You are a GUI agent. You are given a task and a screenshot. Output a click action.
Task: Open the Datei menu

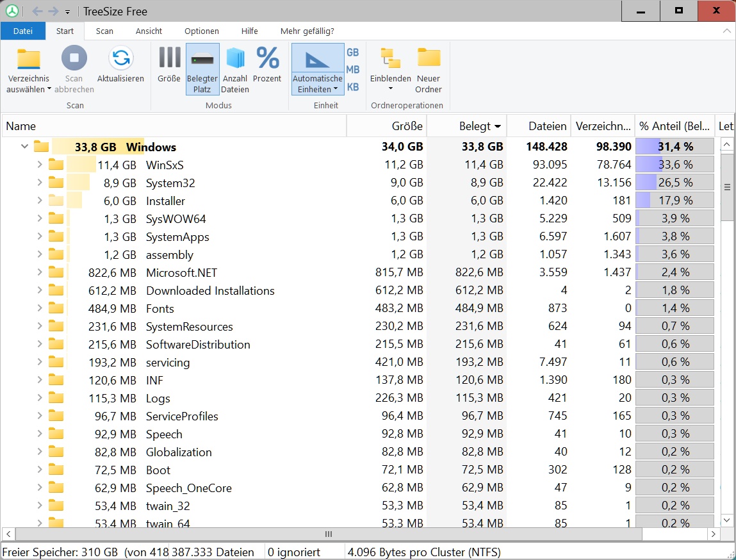click(23, 31)
